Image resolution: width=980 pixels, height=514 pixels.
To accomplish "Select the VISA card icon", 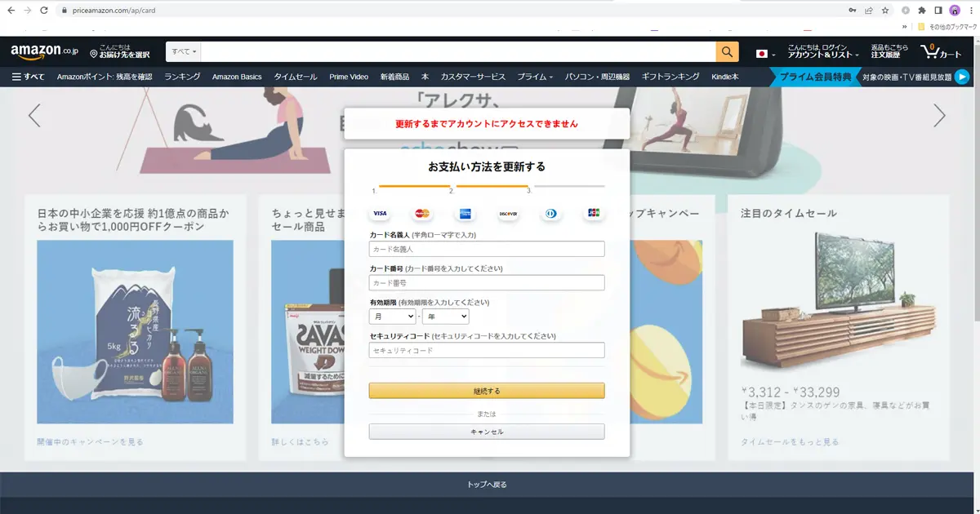I will (x=379, y=212).
